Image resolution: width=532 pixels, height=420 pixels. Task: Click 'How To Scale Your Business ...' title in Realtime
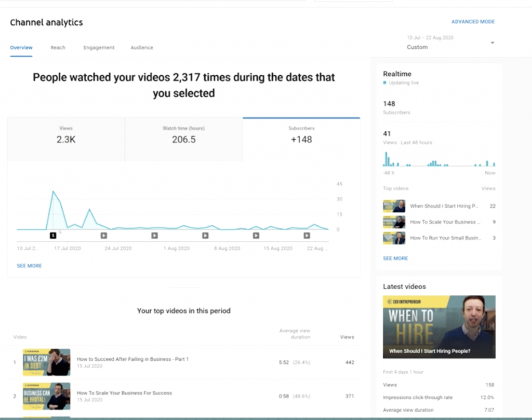(445, 222)
